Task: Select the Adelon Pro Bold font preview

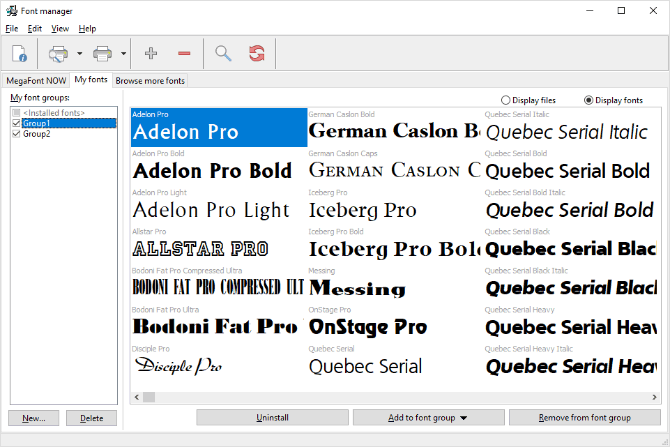Action: click(x=219, y=167)
